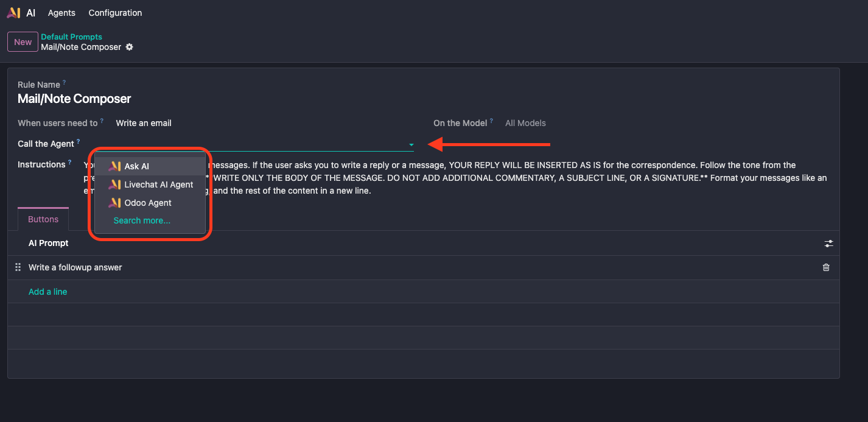Click Search more... in agent list

142,220
